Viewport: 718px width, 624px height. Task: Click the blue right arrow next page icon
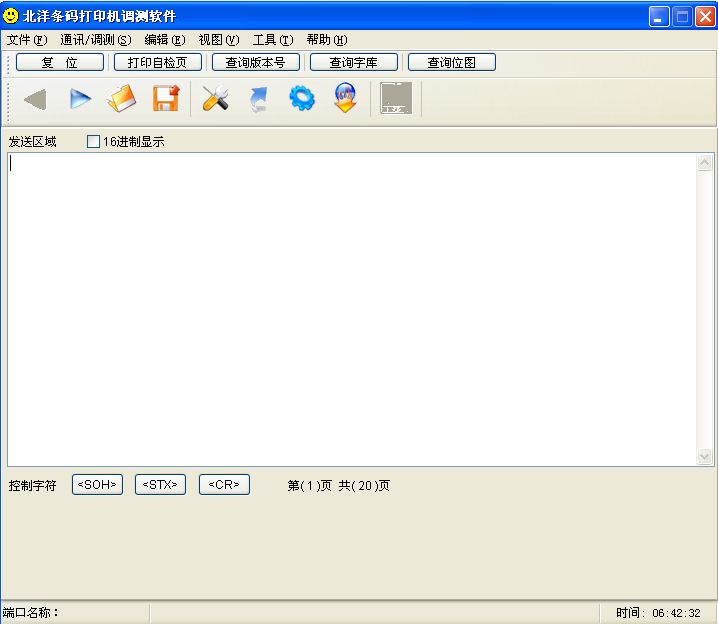pos(79,99)
